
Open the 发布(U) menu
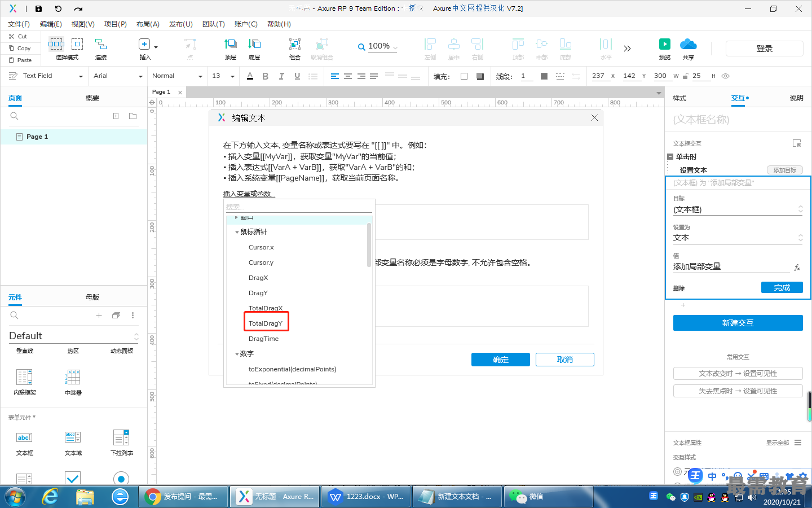181,24
